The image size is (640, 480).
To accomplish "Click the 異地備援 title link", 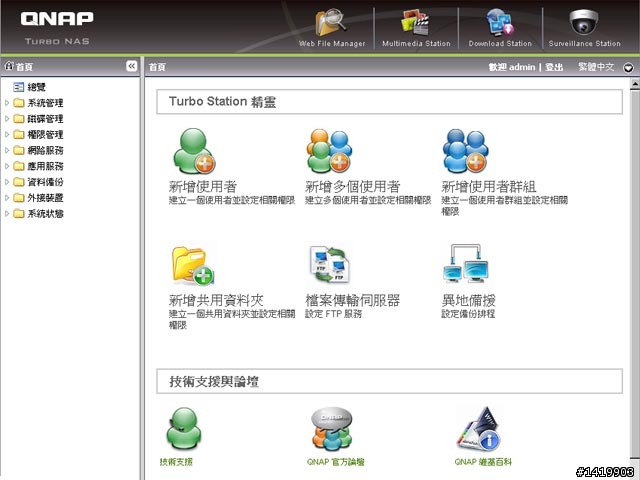I will tap(468, 300).
